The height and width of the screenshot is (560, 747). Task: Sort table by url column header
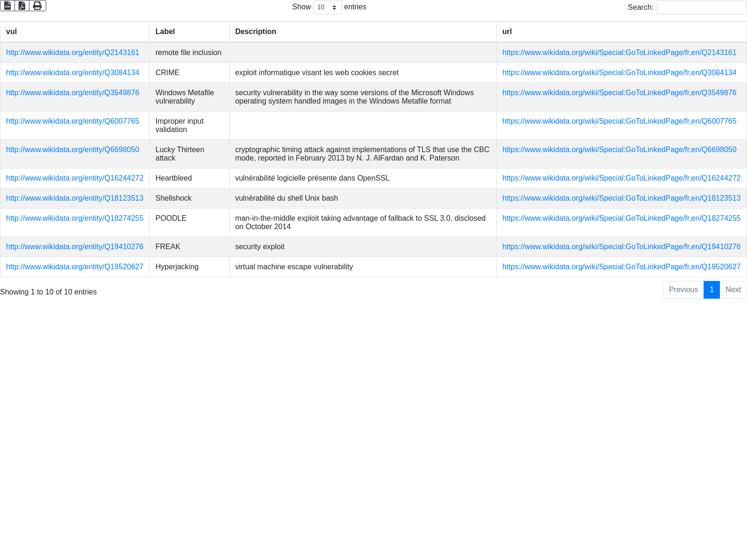coord(507,32)
